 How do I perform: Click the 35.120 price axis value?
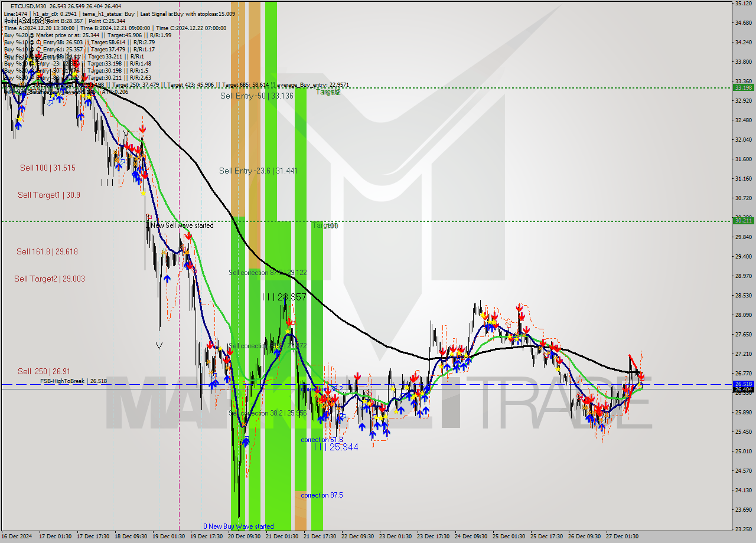(743, 4)
